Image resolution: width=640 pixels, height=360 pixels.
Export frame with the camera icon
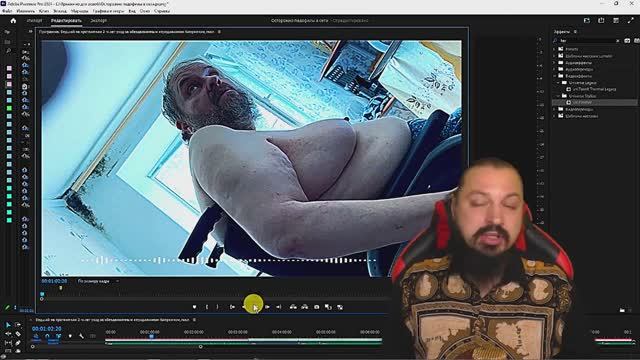(317, 307)
